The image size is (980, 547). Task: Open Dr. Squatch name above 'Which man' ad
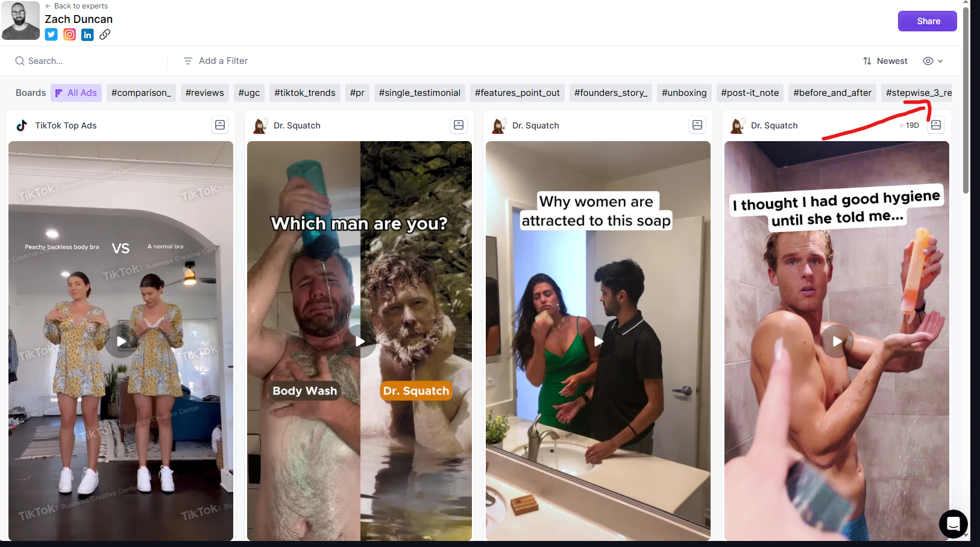tap(297, 125)
